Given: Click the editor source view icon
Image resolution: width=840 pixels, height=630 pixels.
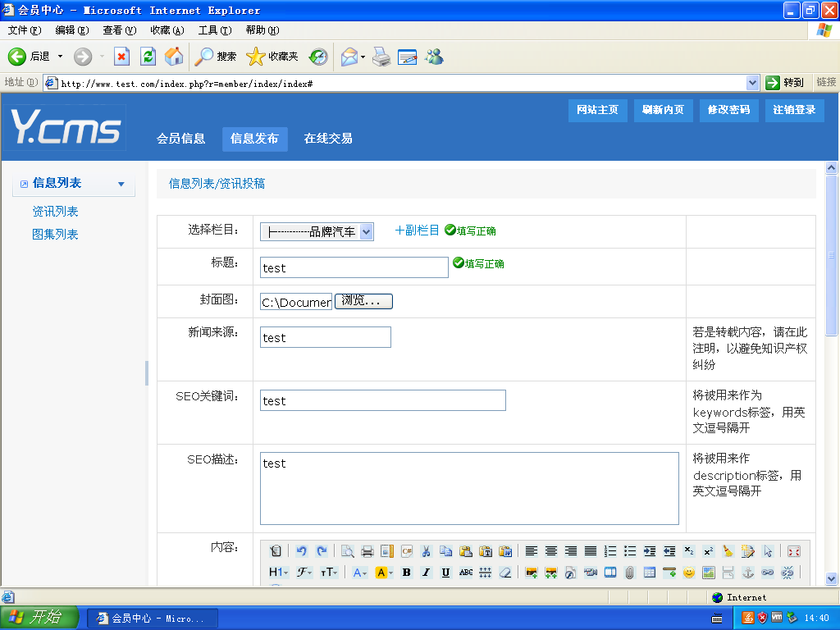Looking at the screenshot, I should coord(276,550).
